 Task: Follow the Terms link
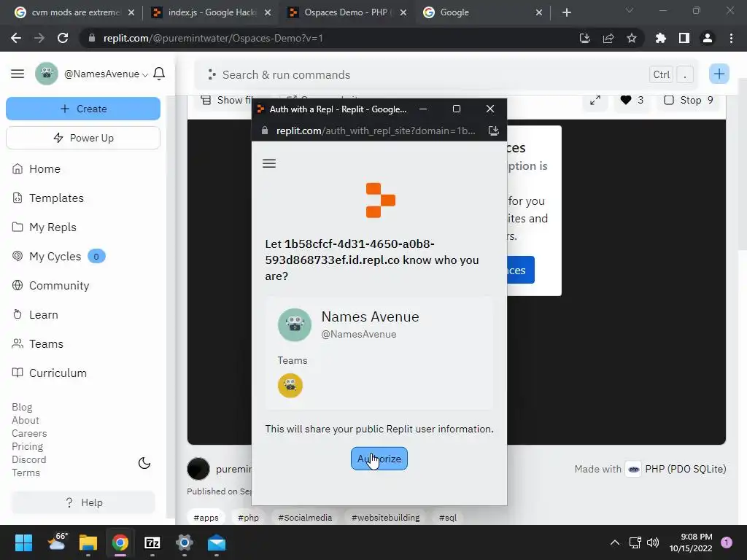tap(26, 472)
